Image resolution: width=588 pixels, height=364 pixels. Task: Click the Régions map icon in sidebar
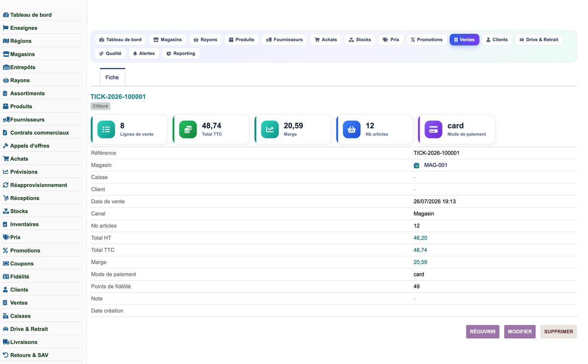click(6, 41)
